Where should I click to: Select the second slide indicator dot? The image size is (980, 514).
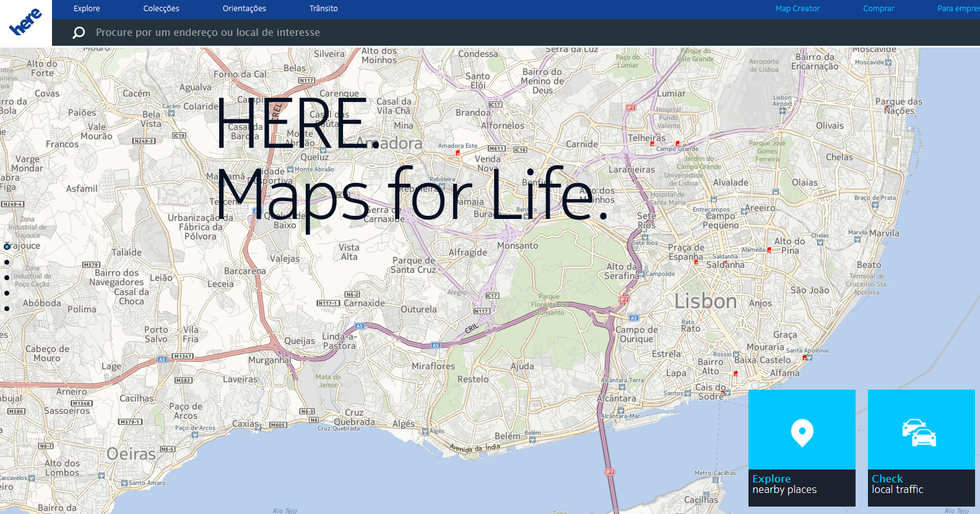click(7, 262)
